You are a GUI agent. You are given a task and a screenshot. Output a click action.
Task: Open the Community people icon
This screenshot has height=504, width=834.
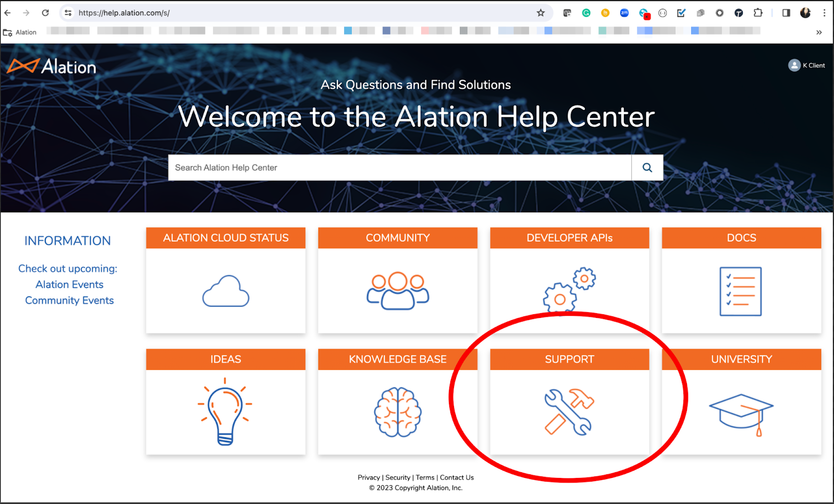tap(398, 290)
